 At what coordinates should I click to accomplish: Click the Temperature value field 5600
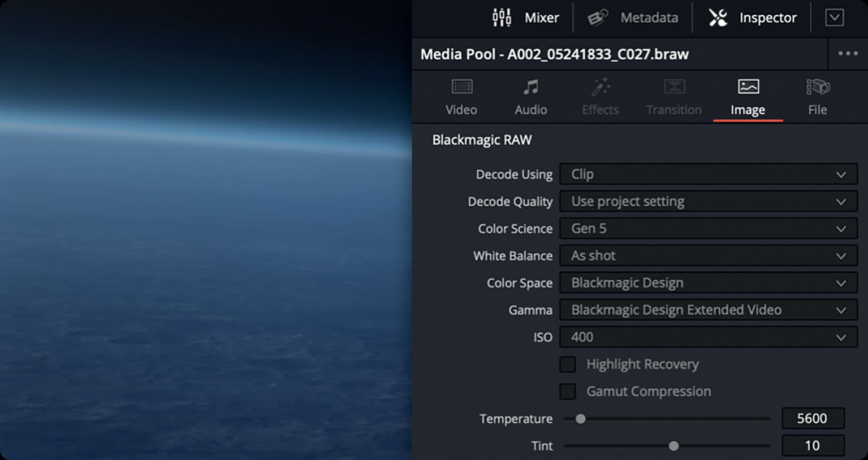[x=813, y=419]
